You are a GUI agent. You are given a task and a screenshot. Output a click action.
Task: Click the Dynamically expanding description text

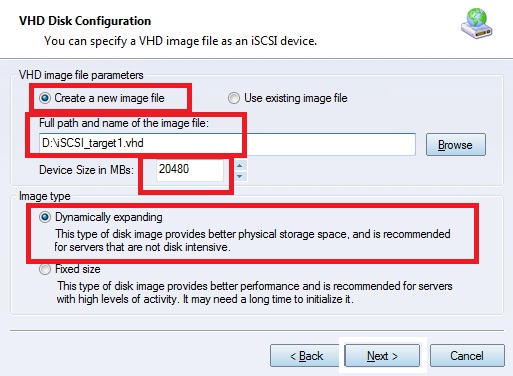(x=252, y=240)
